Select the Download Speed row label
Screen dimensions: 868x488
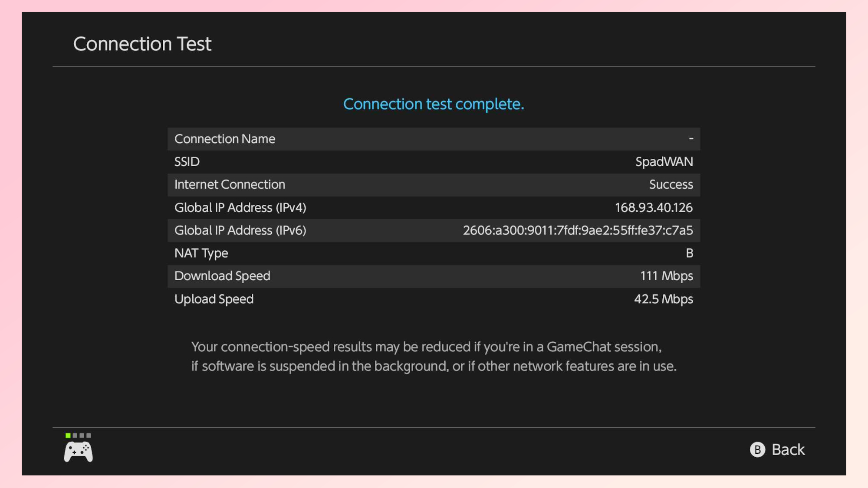pyautogui.click(x=222, y=276)
